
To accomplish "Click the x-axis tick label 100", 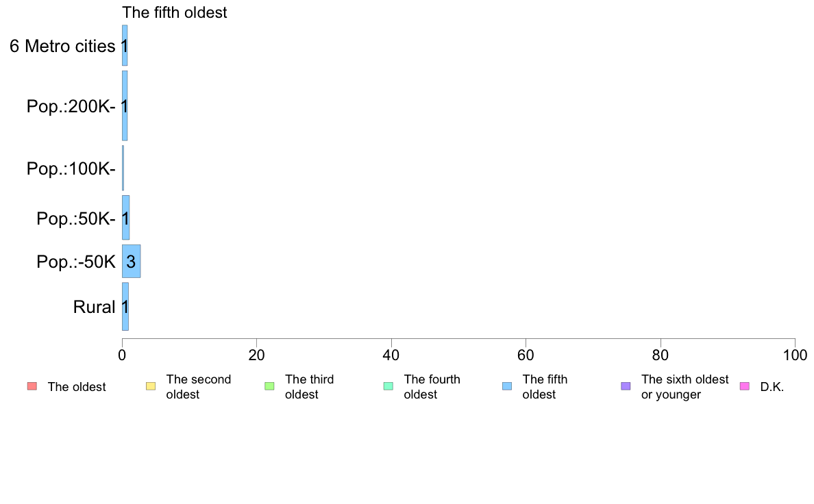I will tap(795, 355).
